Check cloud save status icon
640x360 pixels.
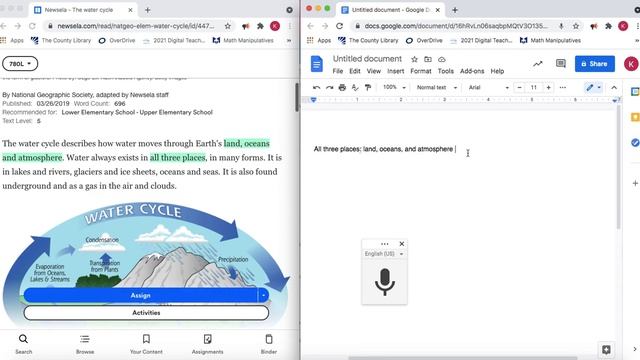tap(442, 59)
